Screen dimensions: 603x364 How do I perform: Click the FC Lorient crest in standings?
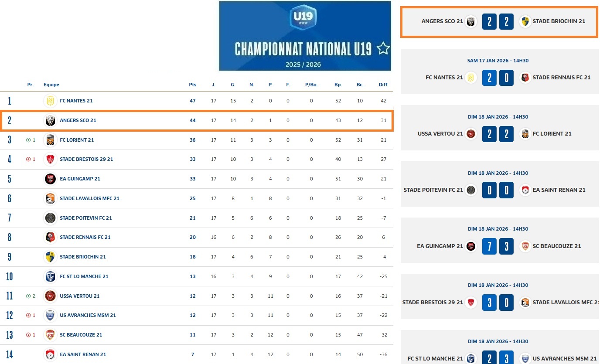pos(51,140)
